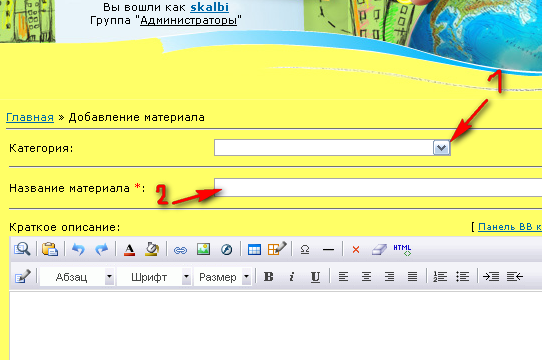Insert special character with the omega icon
542x360 pixels.
point(305,249)
